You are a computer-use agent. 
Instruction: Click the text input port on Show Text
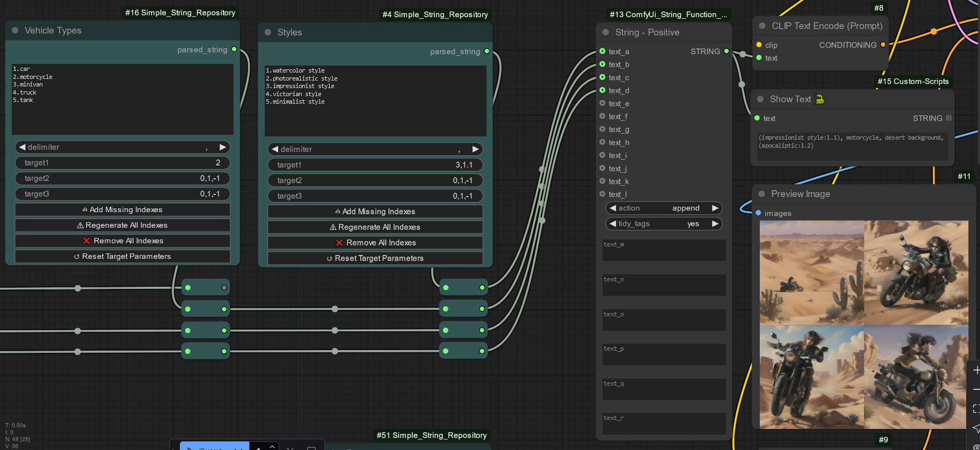pos(757,118)
